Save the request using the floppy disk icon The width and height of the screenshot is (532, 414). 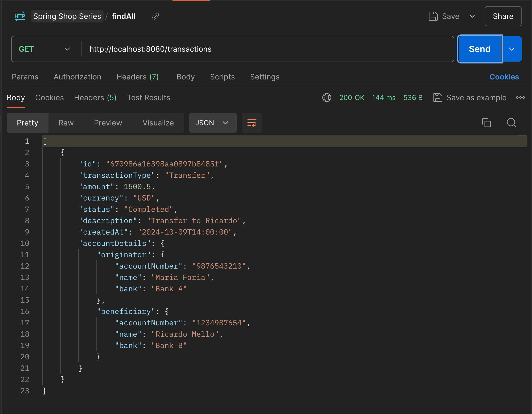pyautogui.click(x=433, y=16)
